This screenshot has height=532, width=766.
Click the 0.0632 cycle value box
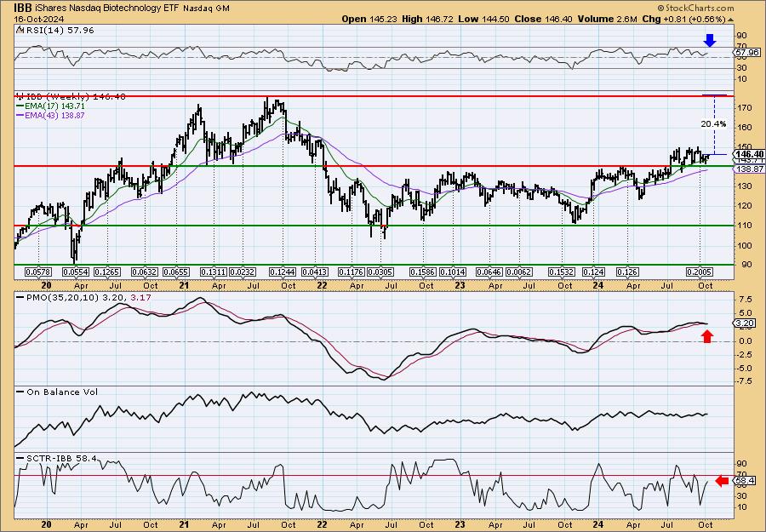(x=144, y=272)
